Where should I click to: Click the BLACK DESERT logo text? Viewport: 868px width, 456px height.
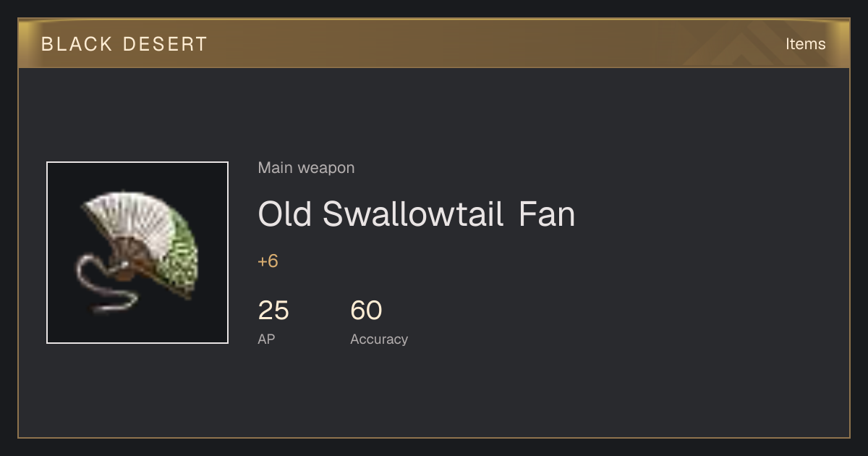pos(124,44)
